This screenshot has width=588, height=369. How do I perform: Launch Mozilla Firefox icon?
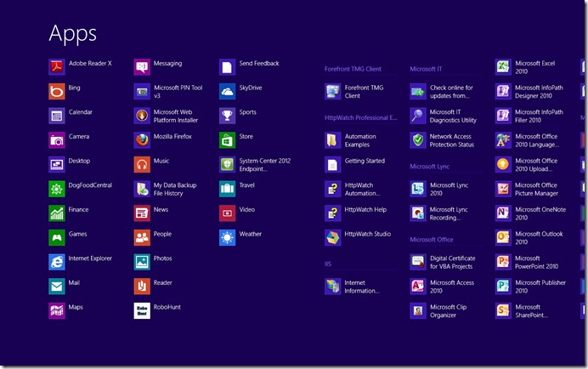[x=142, y=140]
